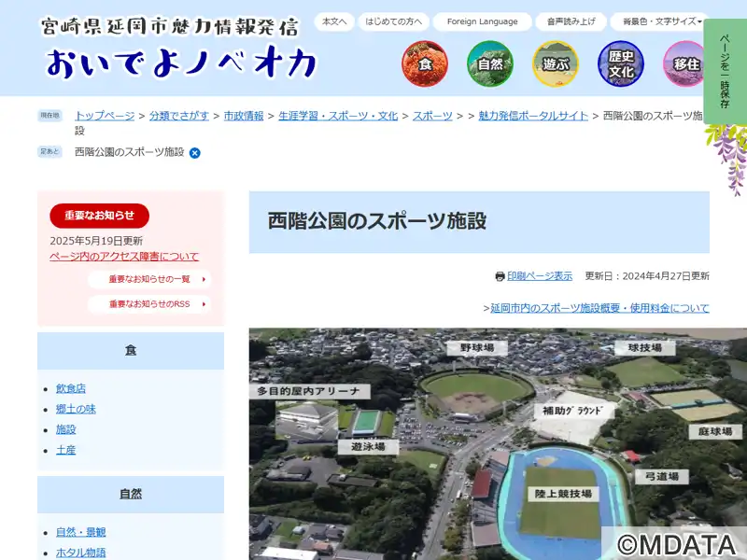Screen dimensions: 747x560
Task: Click the 食 sidebar section header
Action: pos(131,351)
